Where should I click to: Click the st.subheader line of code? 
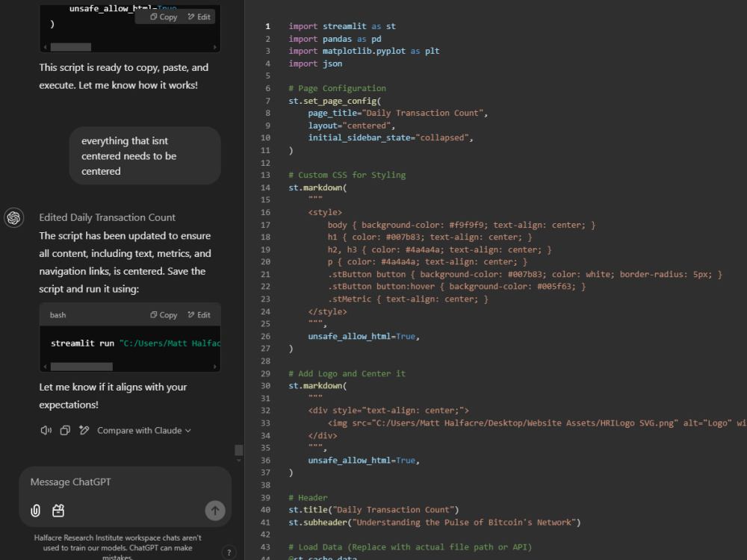[435, 523]
